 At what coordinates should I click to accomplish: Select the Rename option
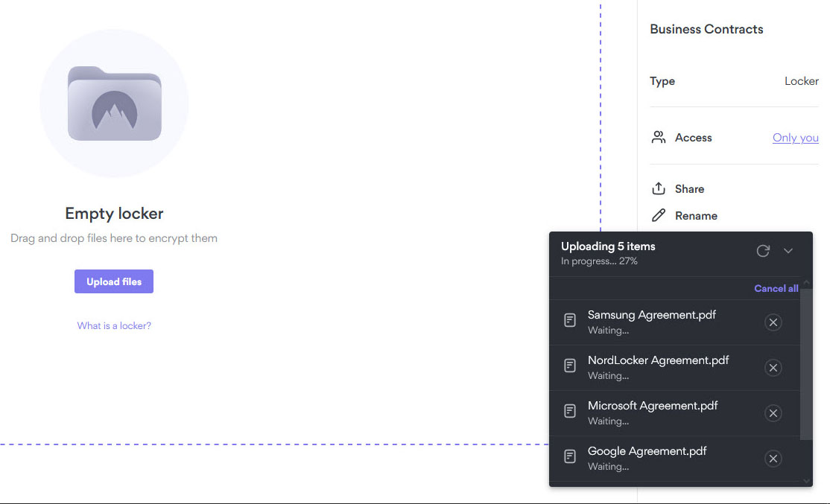[696, 216]
